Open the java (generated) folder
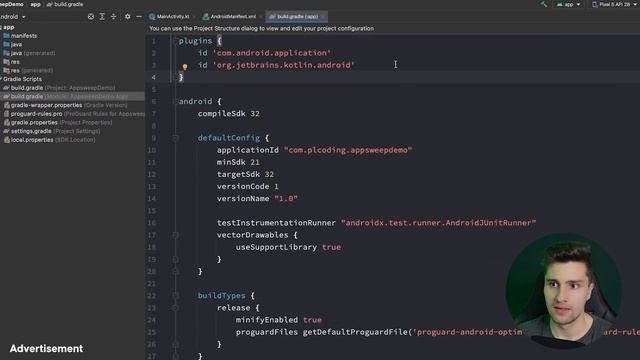 point(29,53)
